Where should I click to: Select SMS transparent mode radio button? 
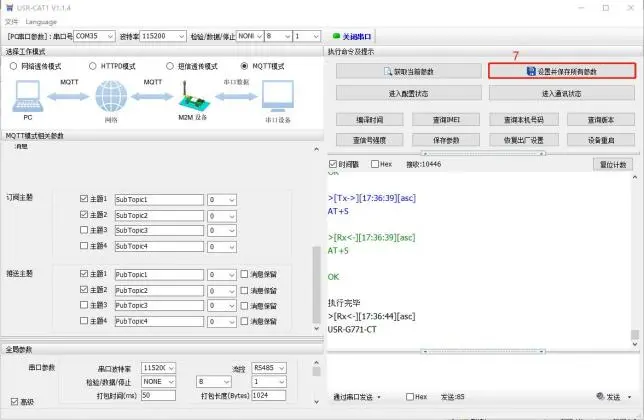pos(170,66)
